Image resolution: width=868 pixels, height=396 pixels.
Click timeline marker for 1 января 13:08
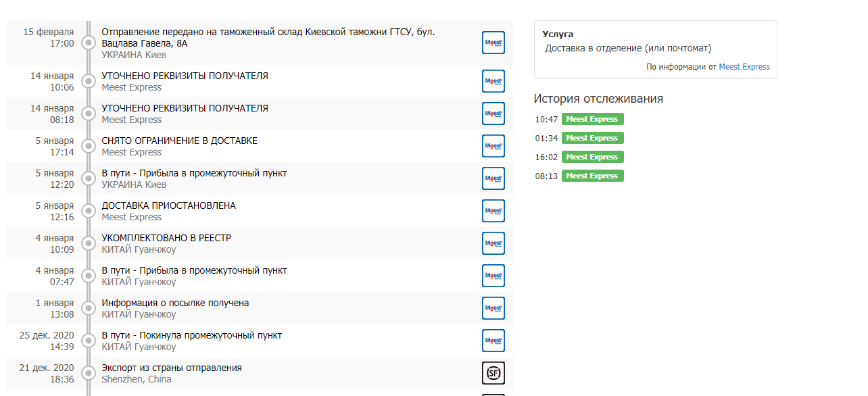88,308
